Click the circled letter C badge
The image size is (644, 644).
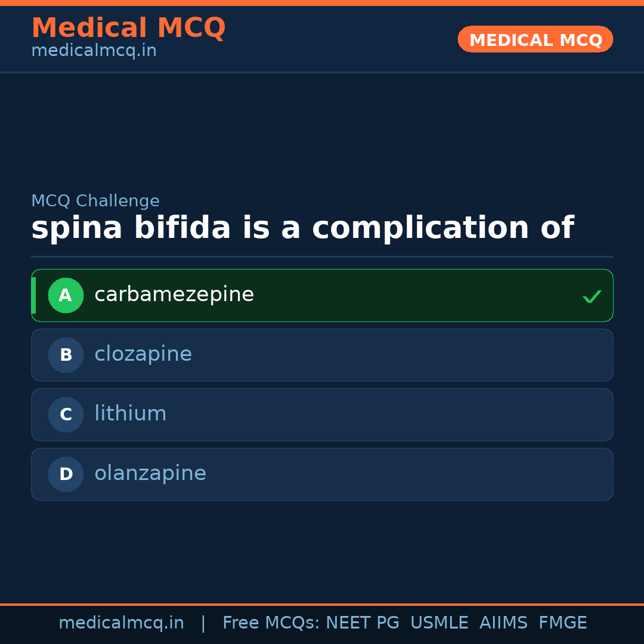click(x=66, y=414)
